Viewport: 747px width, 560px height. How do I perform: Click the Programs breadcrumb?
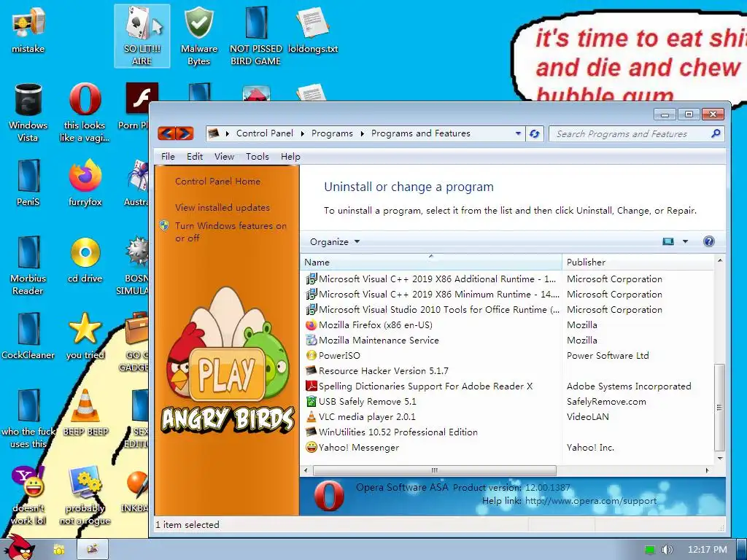pyautogui.click(x=332, y=134)
